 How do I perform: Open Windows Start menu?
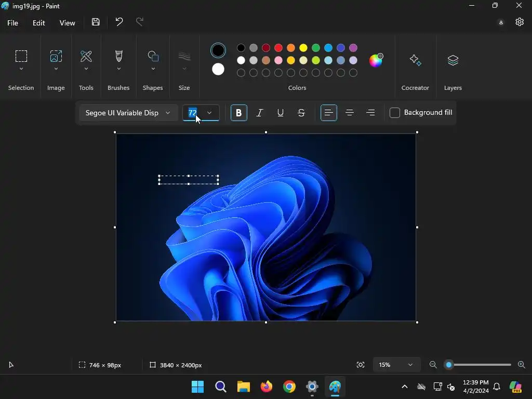click(x=197, y=387)
